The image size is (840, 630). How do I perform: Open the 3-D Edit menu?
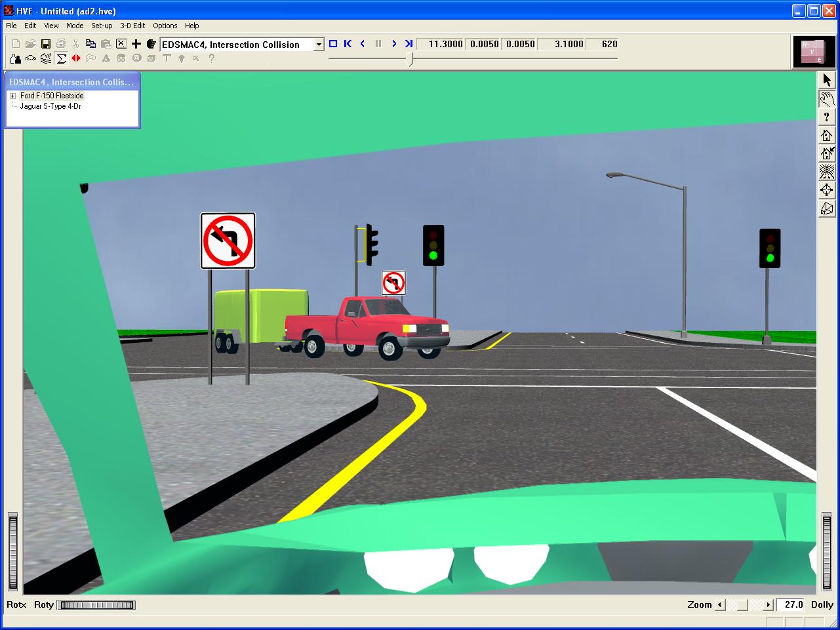coord(132,26)
